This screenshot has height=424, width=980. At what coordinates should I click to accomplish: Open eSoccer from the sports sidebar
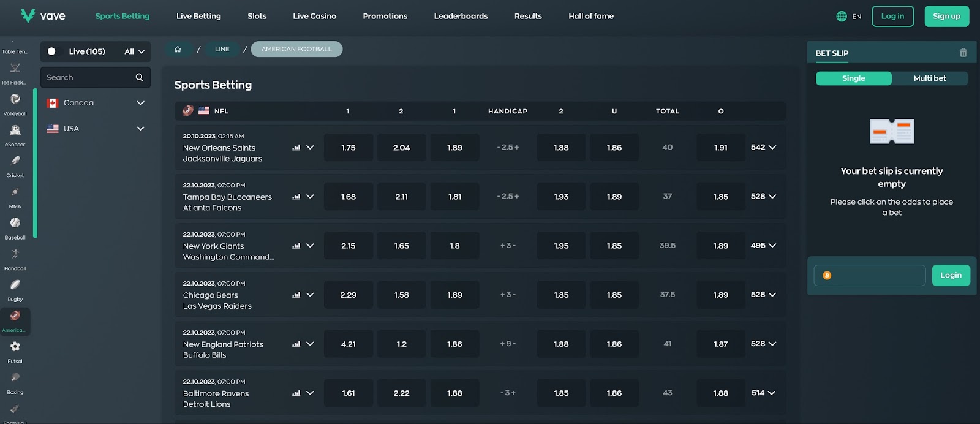click(15, 134)
